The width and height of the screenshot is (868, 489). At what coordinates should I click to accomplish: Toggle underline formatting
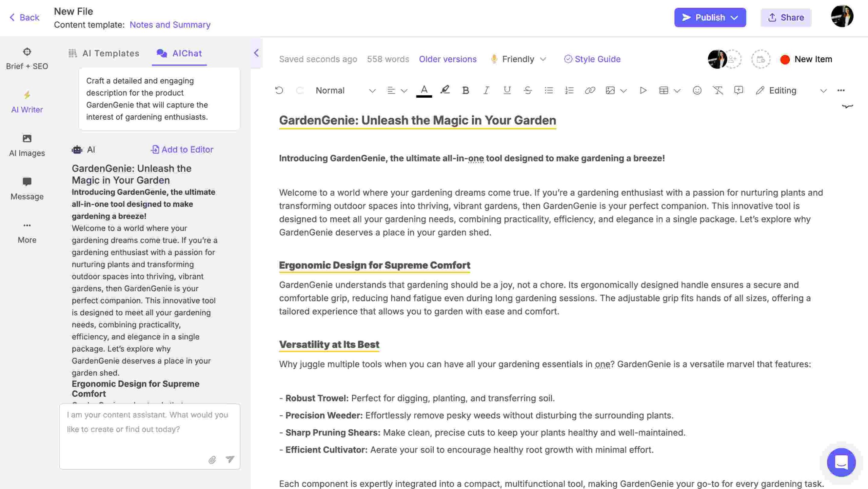(507, 90)
